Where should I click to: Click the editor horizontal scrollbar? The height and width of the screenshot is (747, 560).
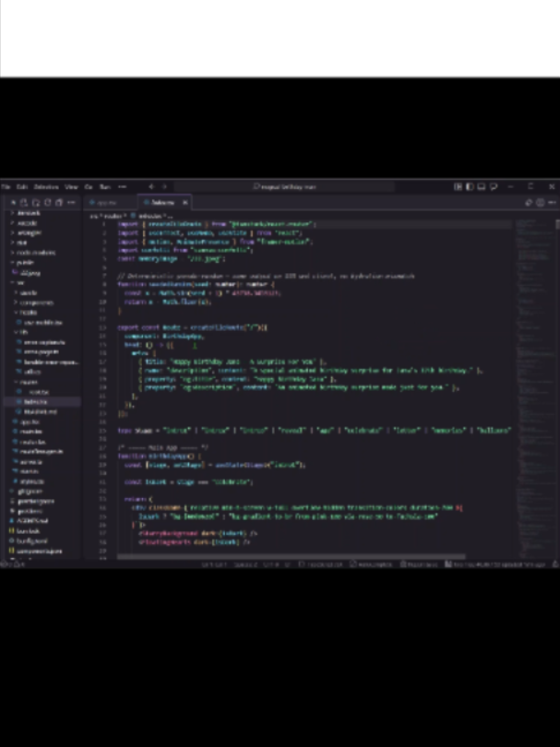291,556
